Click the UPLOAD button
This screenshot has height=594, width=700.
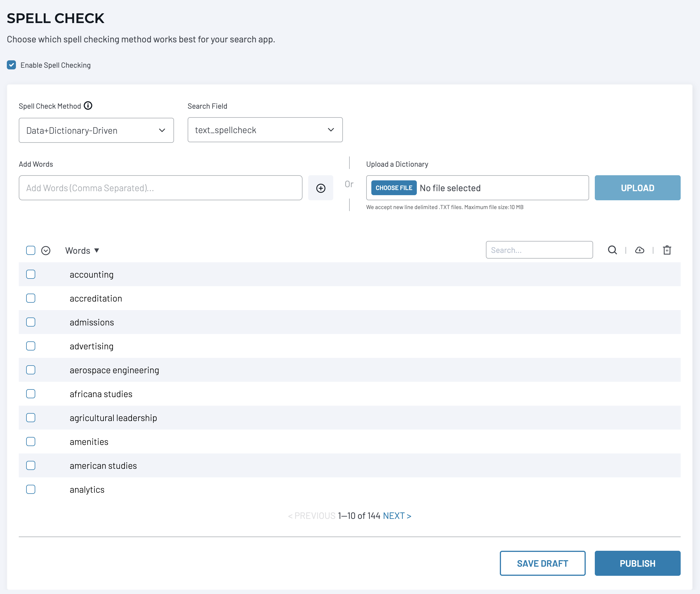point(637,188)
